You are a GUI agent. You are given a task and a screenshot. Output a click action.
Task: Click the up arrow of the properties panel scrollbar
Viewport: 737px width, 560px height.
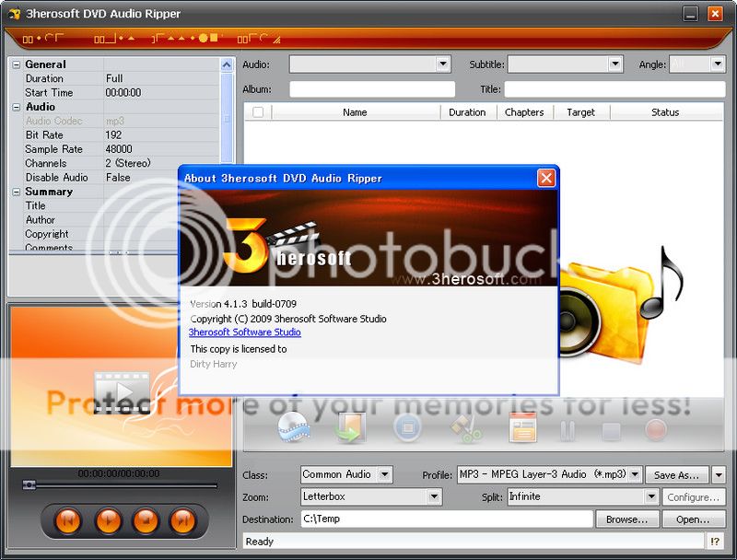click(227, 64)
